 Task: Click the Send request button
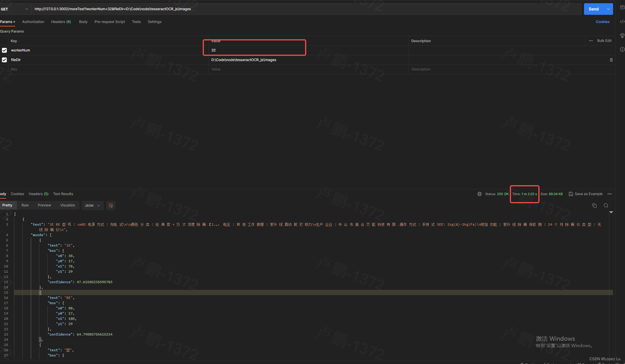594,9
